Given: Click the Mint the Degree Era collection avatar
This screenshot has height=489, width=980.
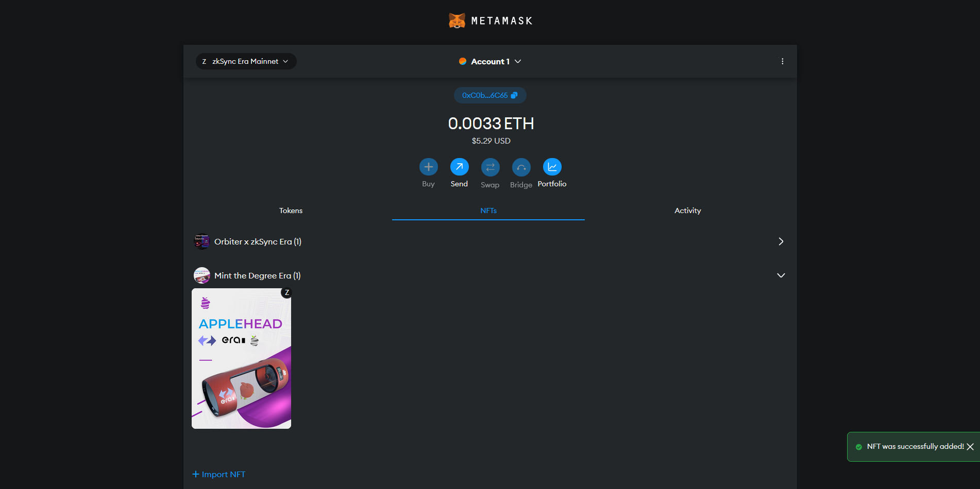Looking at the screenshot, I should tap(201, 275).
